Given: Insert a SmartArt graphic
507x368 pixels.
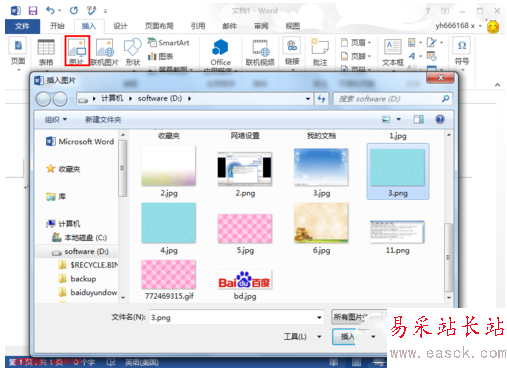Looking at the screenshot, I should pos(169,43).
